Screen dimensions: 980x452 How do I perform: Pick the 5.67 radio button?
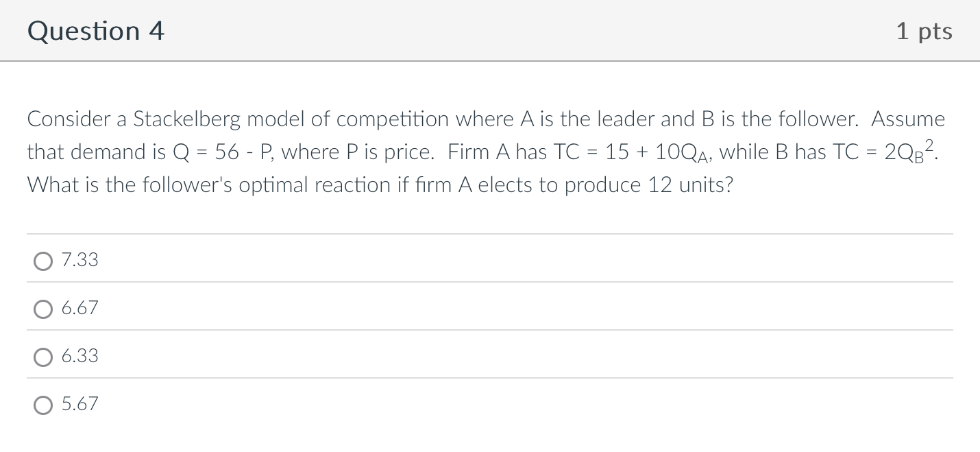(43, 405)
